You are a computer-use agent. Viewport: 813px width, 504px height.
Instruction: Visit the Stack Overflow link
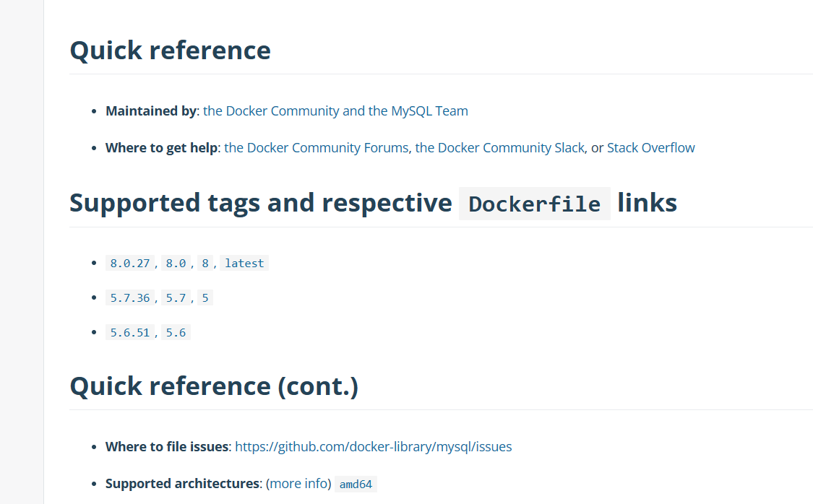(650, 147)
